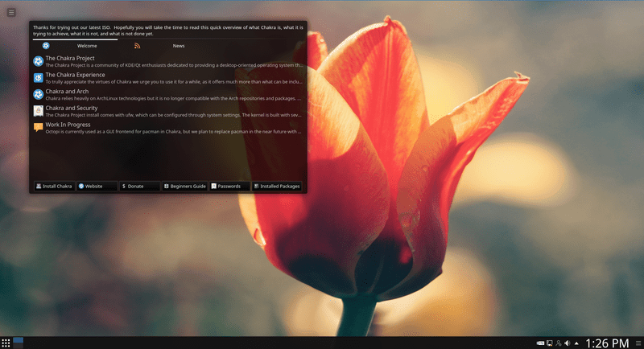The image size is (644, 349).
Task: Open the desktop toolbox hamburger menu
Action: point(11,12)
